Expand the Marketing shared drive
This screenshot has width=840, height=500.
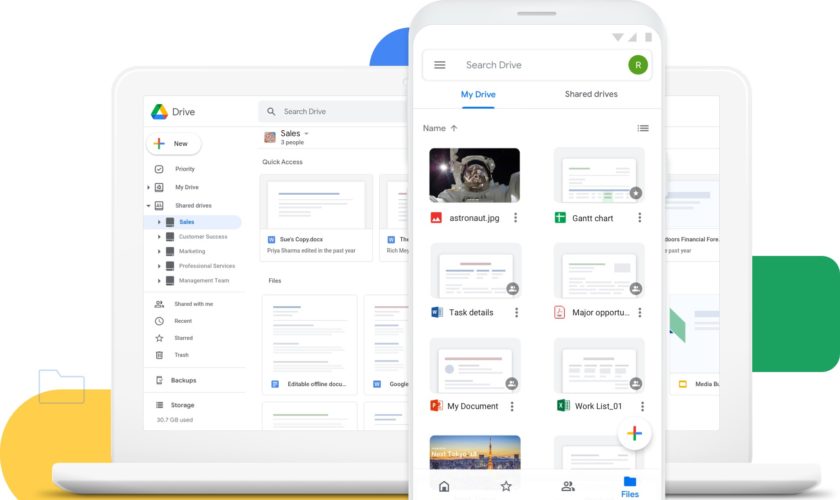[159, 252]
